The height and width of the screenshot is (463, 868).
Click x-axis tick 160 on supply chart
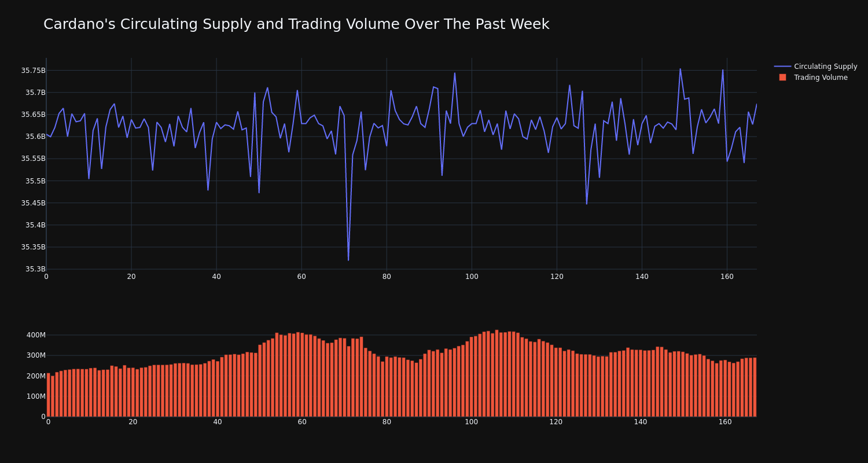pos(727,277)
